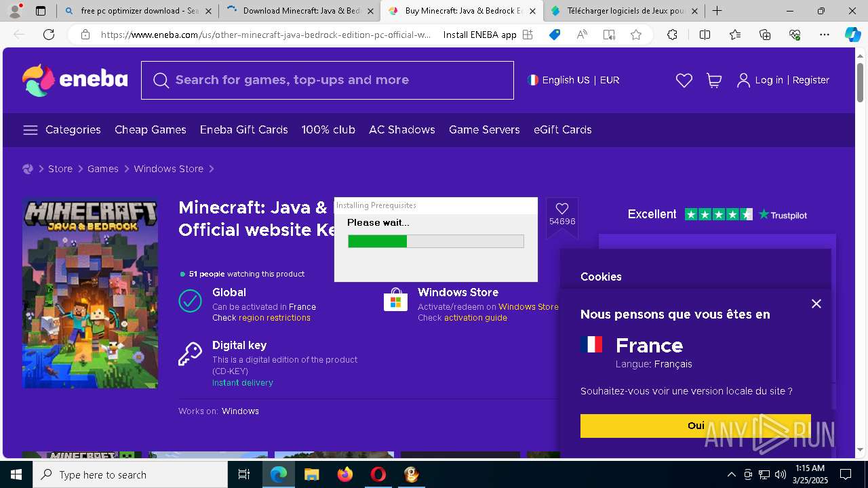The image size is (868, 488).
Task: Click the Windows taskbar search box
Action: tap(130, 474)
